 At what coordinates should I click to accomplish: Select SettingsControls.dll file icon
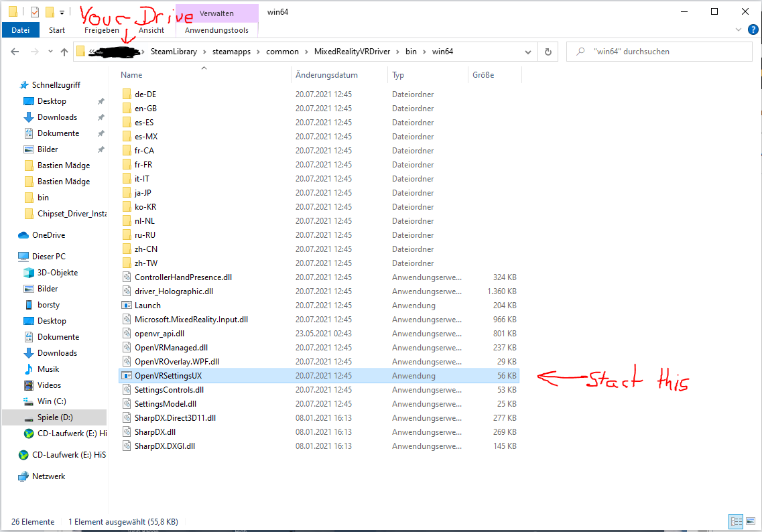pyautogui.click(x=127, y=390)
